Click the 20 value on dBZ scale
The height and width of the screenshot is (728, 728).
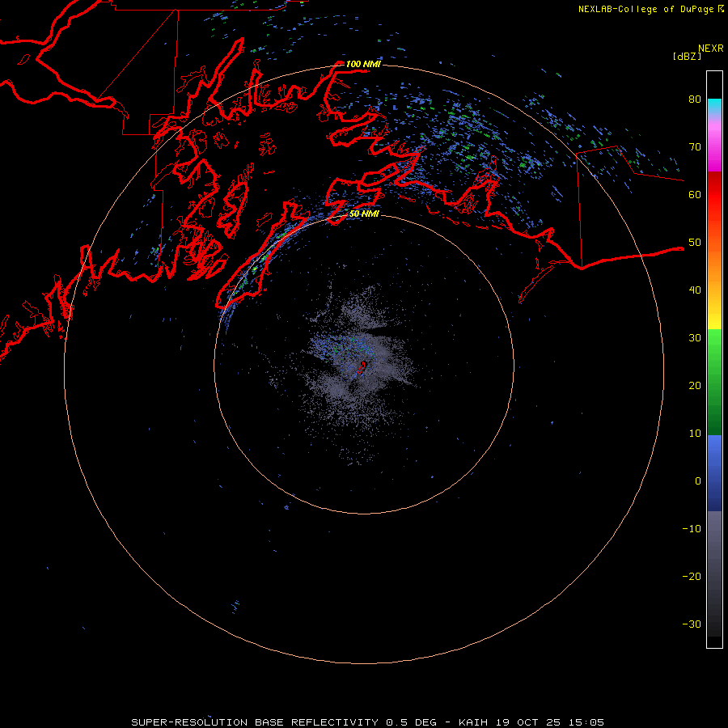pyautogui.click(x=695, y=386)
